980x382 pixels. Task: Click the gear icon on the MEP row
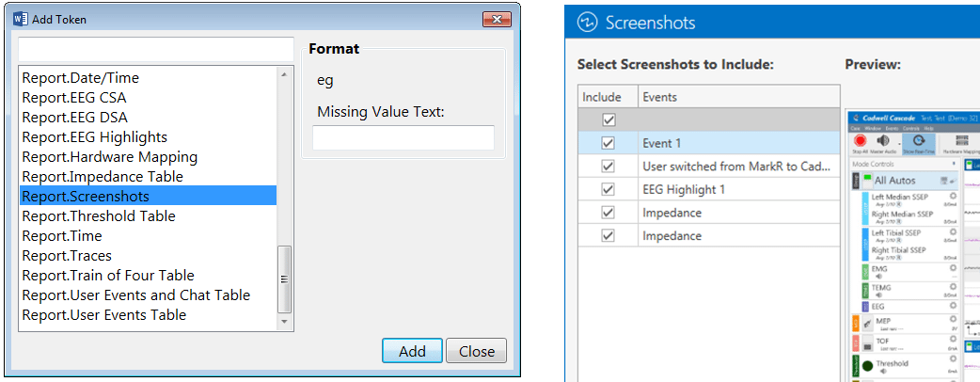pyautogui.click(x=953, y=321)
